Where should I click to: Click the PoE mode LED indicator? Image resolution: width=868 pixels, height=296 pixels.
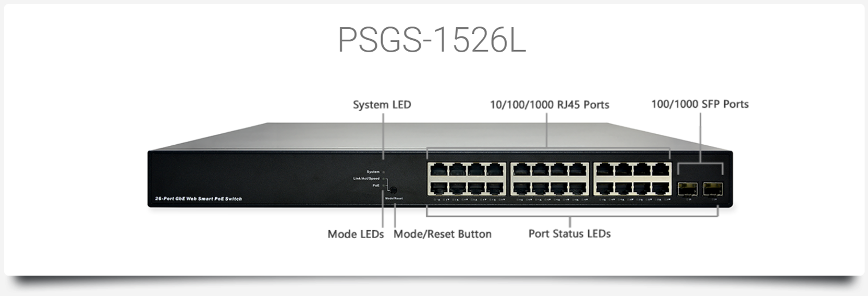(384, 185)
